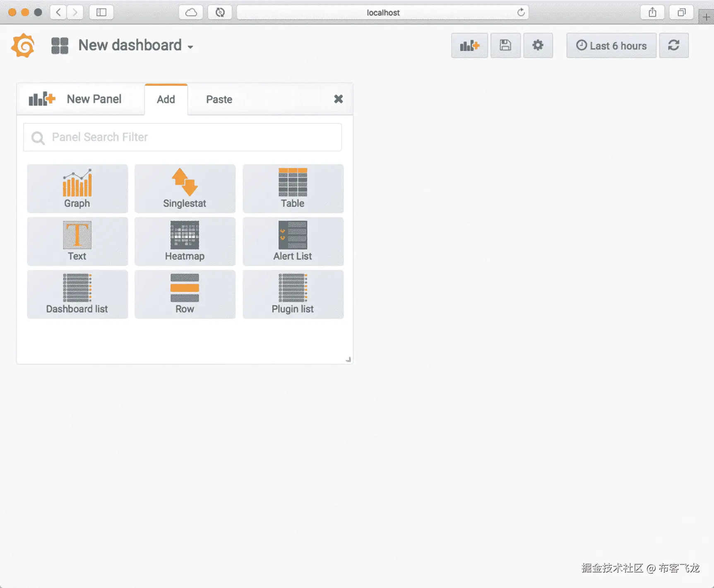Click the localhost address bar
Screen dimensions: 714x588
[383, 12]
